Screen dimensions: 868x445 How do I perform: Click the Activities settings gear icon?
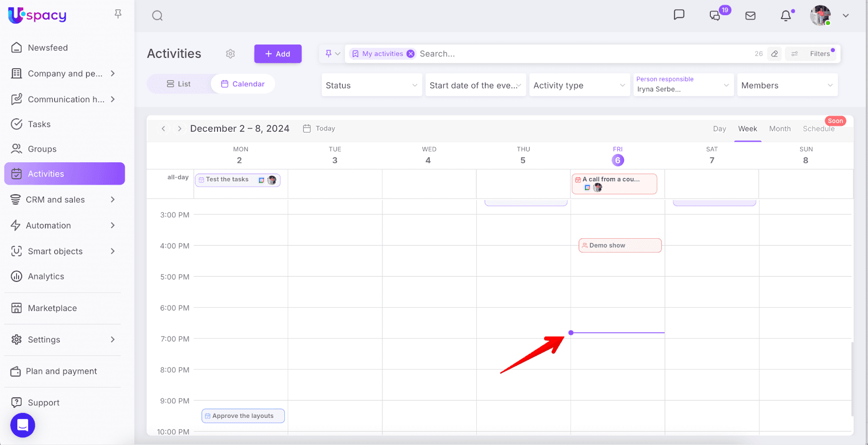(231, 54)
